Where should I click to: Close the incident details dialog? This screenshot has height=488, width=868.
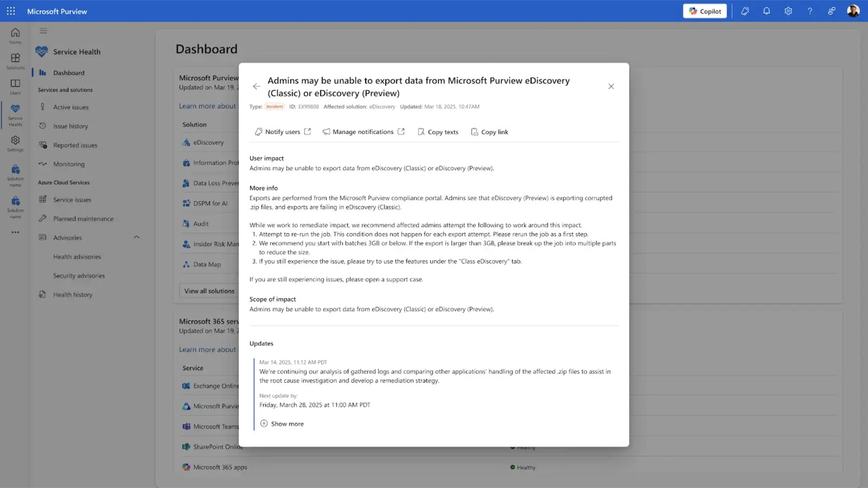[x=611, y=86]
